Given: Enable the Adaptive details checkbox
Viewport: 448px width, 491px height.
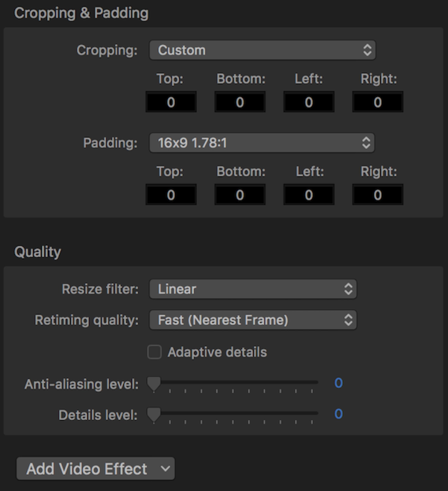Looking at the screenshot, I should 154,352.
